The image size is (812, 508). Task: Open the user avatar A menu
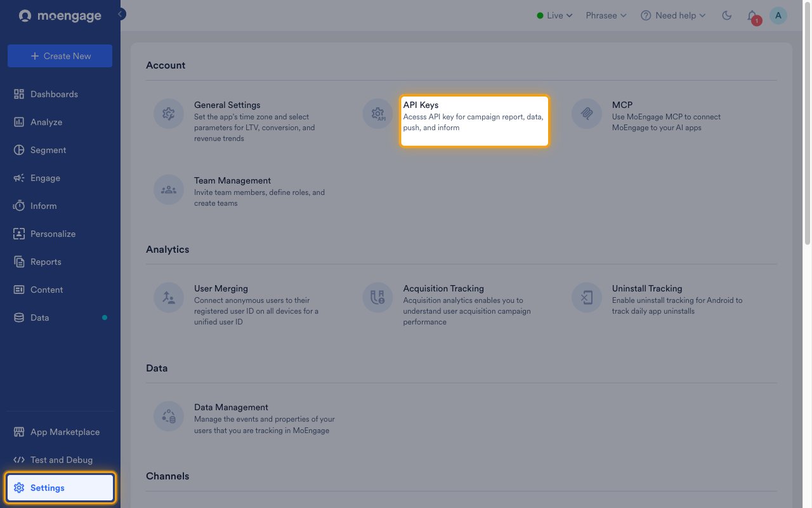pyautogui.click(x=778, y=16)
